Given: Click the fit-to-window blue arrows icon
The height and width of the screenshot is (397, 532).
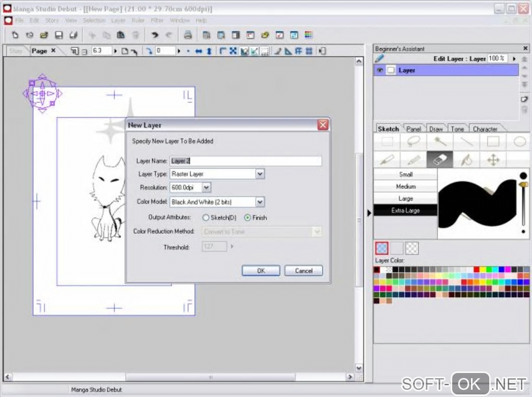Looking at the screenshot, I should point(233,51).
